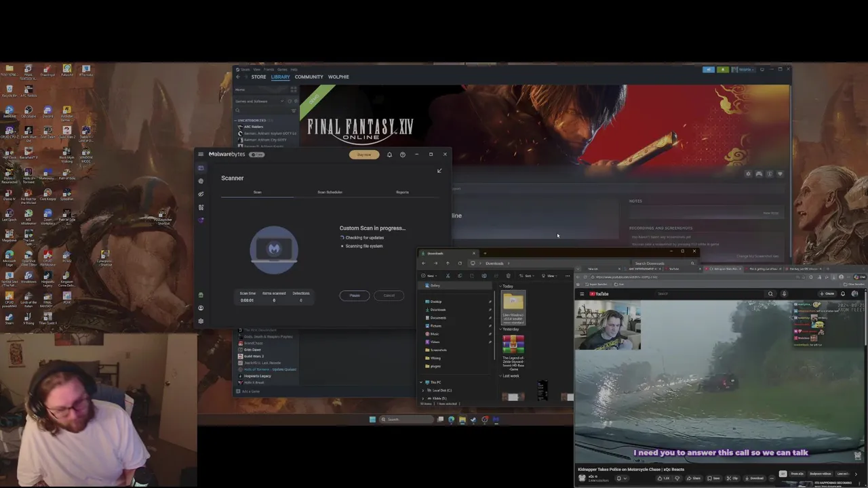Open the COMMUNITY tab in Steam
The width and height of the screenshot is (868, 488).
coord(309,77)
